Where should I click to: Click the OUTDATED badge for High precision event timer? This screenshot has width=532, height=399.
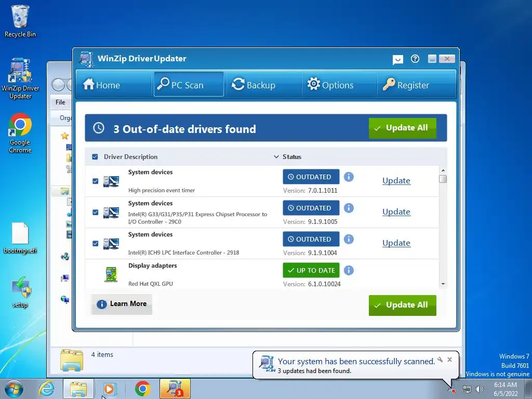(311, 177)
